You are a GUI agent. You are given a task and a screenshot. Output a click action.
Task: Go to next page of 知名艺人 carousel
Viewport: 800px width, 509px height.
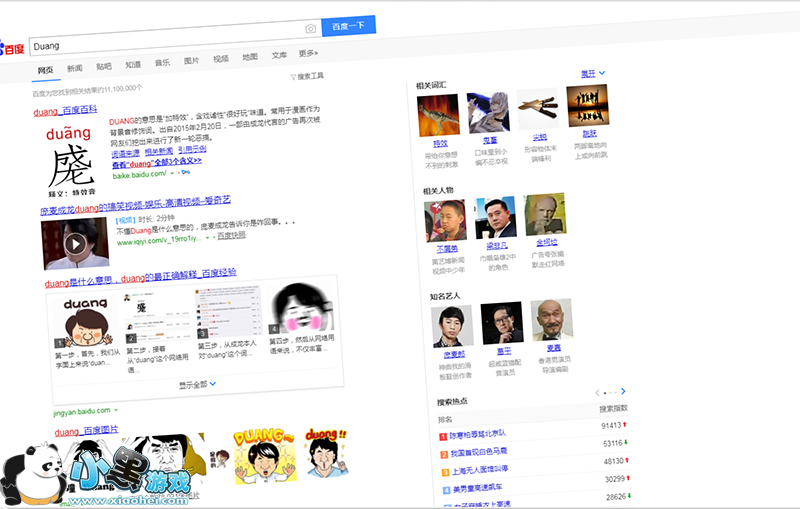pos(623,391)
